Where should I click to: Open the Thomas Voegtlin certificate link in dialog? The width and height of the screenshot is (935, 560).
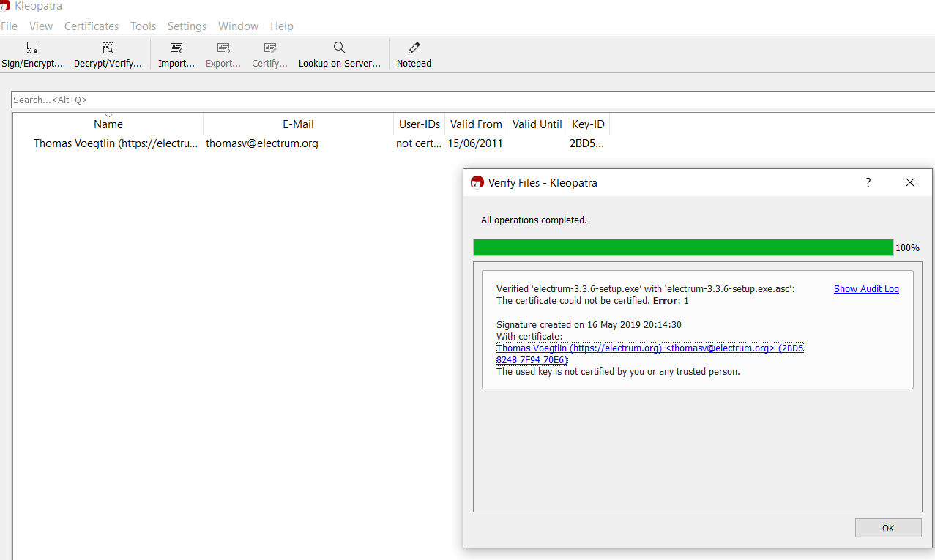(650, 354)
